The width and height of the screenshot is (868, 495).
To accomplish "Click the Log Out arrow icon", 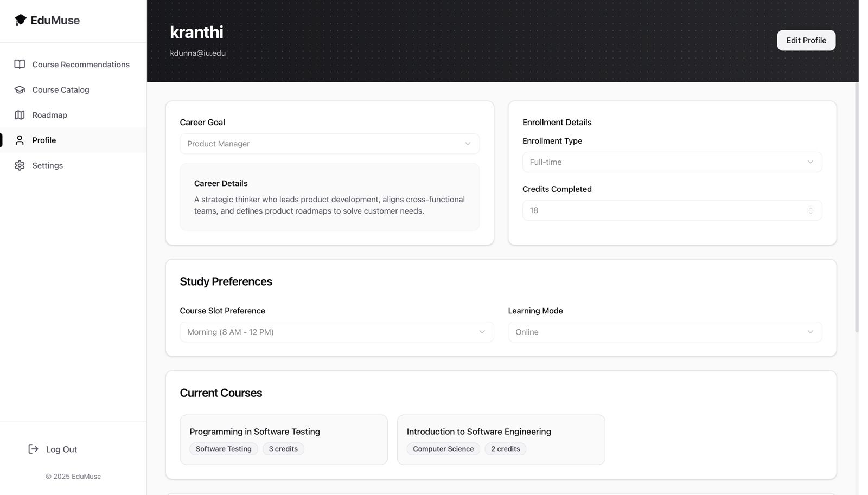I will (x=33, y=449).
